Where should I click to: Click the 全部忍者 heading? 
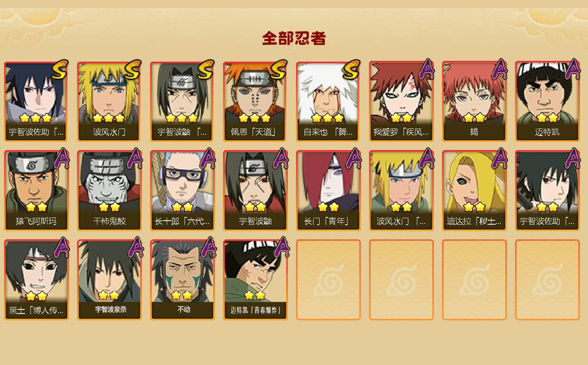click(x=294, y=39)
